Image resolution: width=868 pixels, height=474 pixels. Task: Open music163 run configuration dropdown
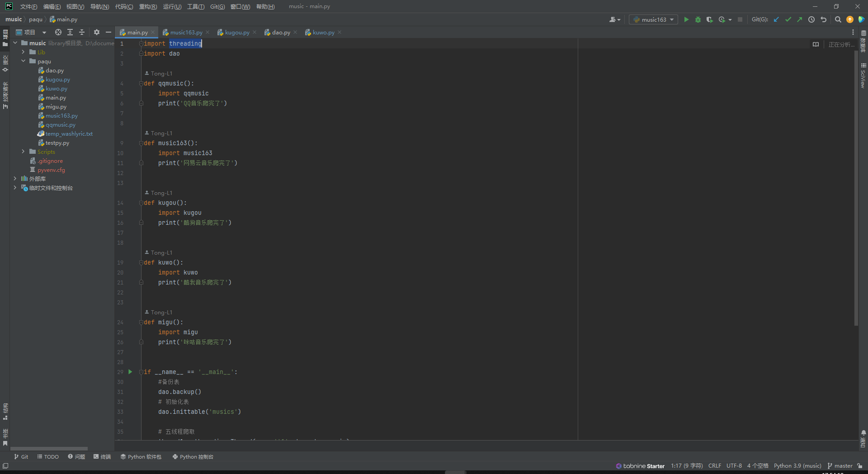[653, 19]
